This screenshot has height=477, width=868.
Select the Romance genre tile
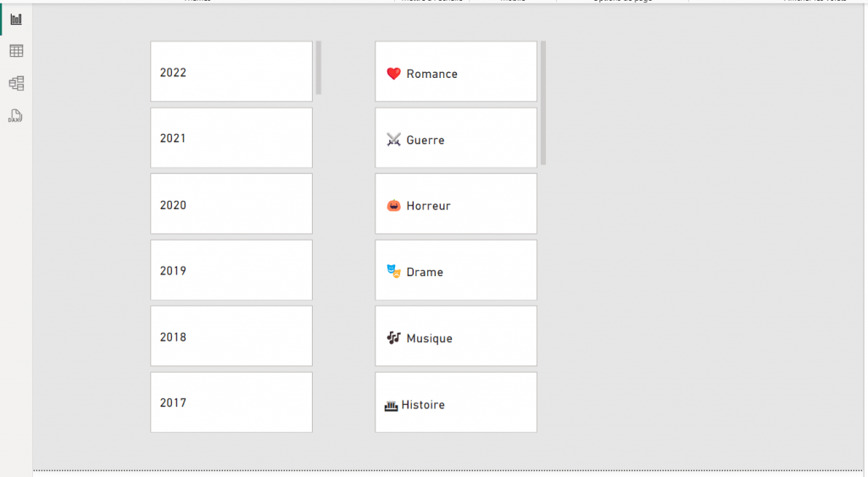456,71
